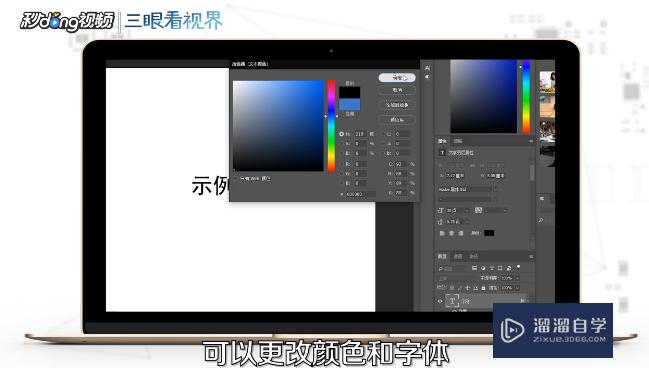649x368 pixels.
Task: Click the lock transparent pixels icon
Action: tap(452, 288)
